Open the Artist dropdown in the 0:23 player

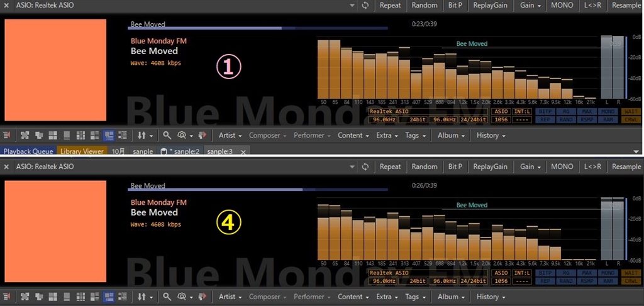230,135
